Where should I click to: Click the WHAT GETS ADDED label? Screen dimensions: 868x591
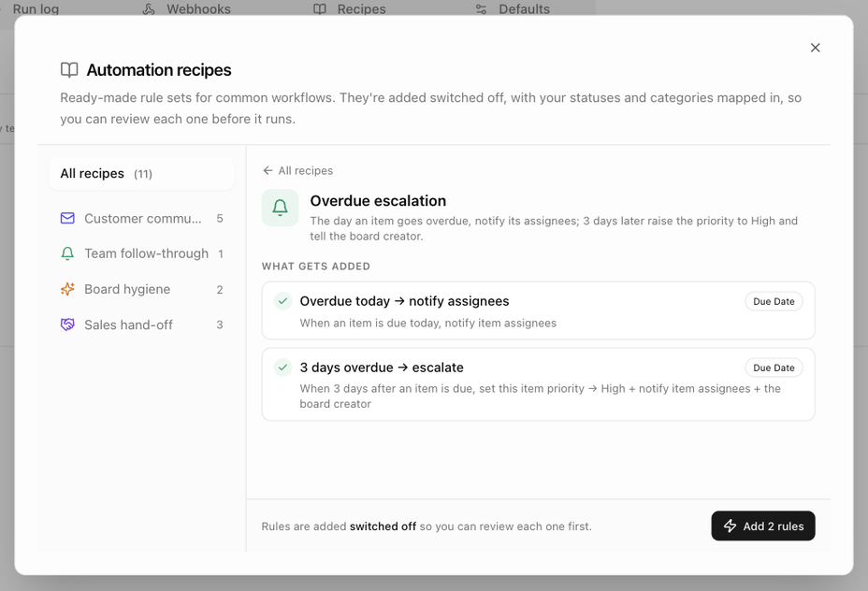(x=315, y=267)
